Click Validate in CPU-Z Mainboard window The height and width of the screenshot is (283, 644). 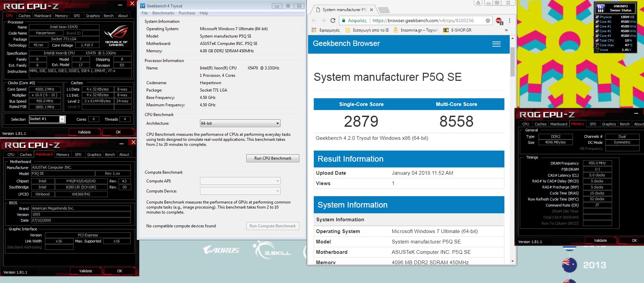(x=86, y=271)
